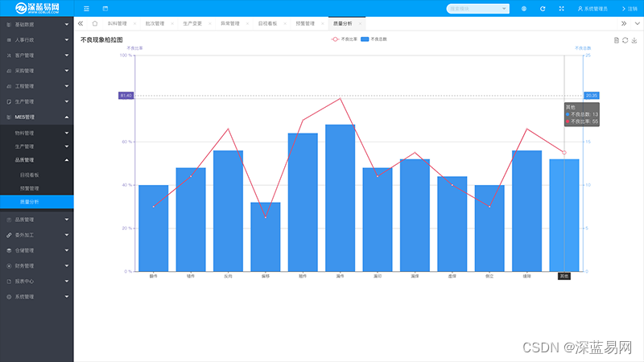
Task: Click 系统管理员 user button
Action: pyautogui.click(x=592, y=9)
